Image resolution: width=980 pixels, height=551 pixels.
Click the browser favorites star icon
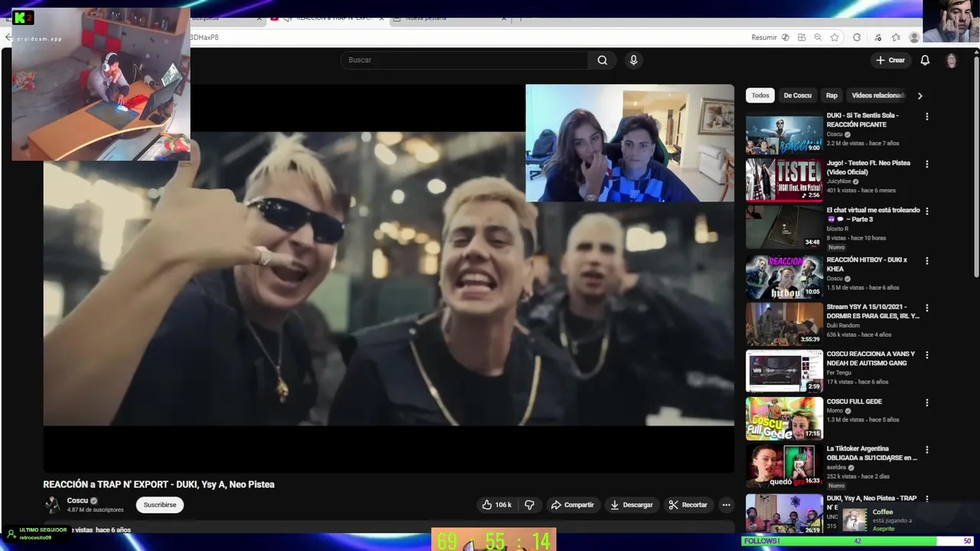(835, 37)
